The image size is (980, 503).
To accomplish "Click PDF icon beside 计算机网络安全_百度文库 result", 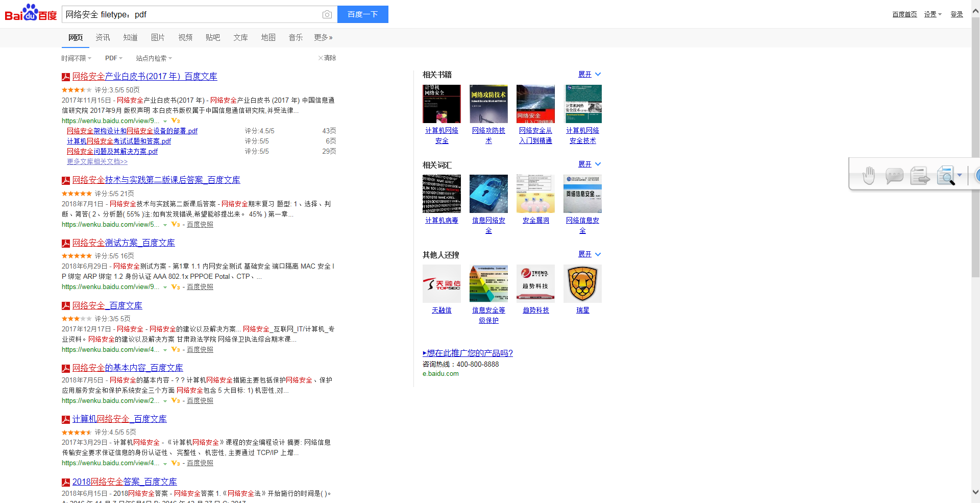I will coord(66,420).
